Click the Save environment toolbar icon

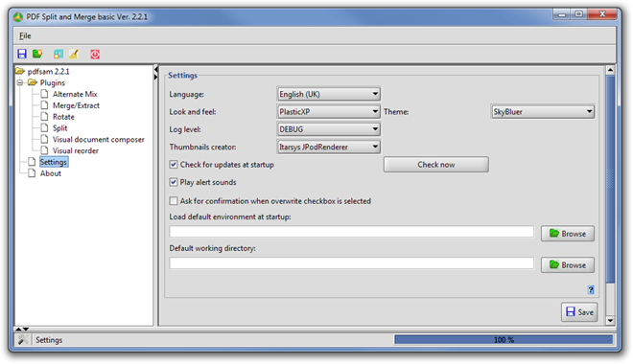(22, 54)
